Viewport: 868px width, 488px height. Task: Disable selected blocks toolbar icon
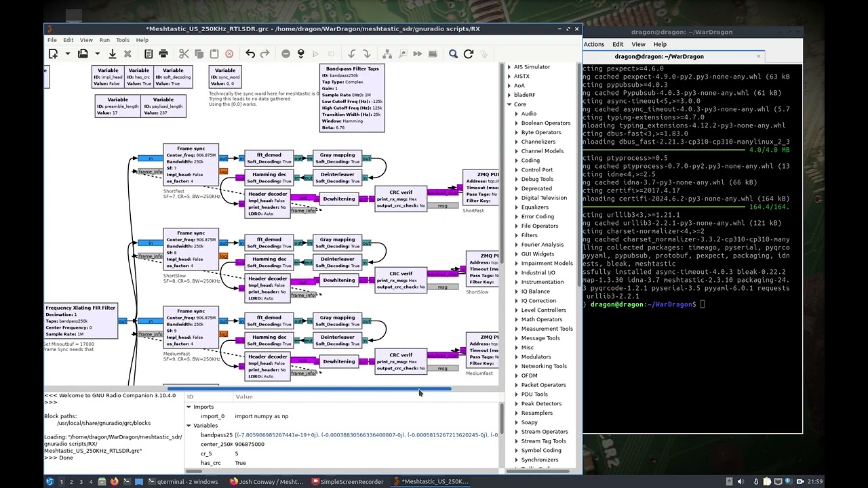[402, 54]
